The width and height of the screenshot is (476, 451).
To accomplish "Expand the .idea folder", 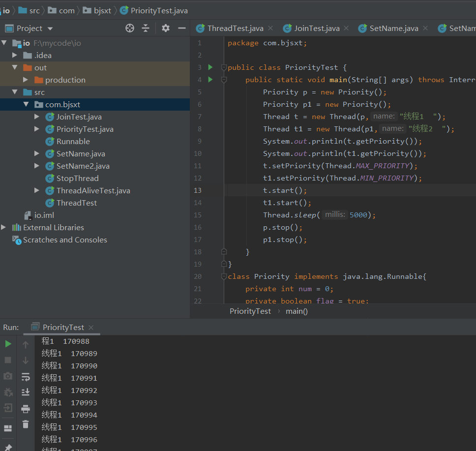I will click(x=15, y=55).
